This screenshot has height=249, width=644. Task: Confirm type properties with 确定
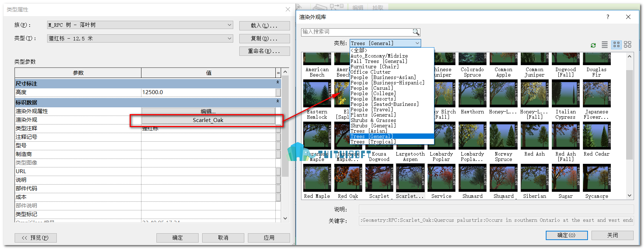point(177,238)
